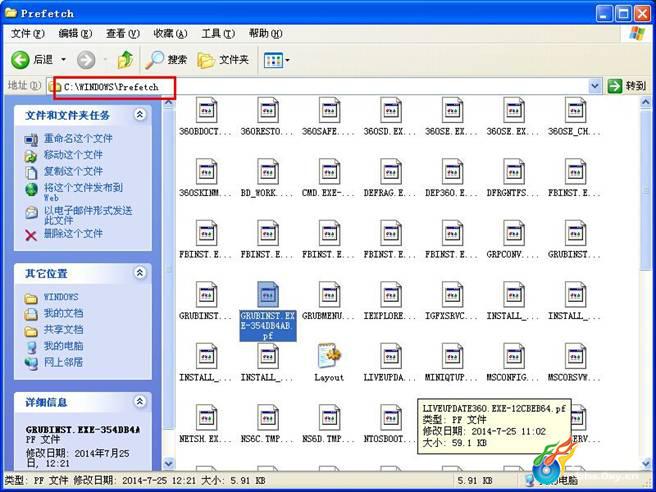Viewport: 656px width, 492px height.
Task: Select the MINIQTUP file icon
Action: pyautogui.click(x=452, y=356)
